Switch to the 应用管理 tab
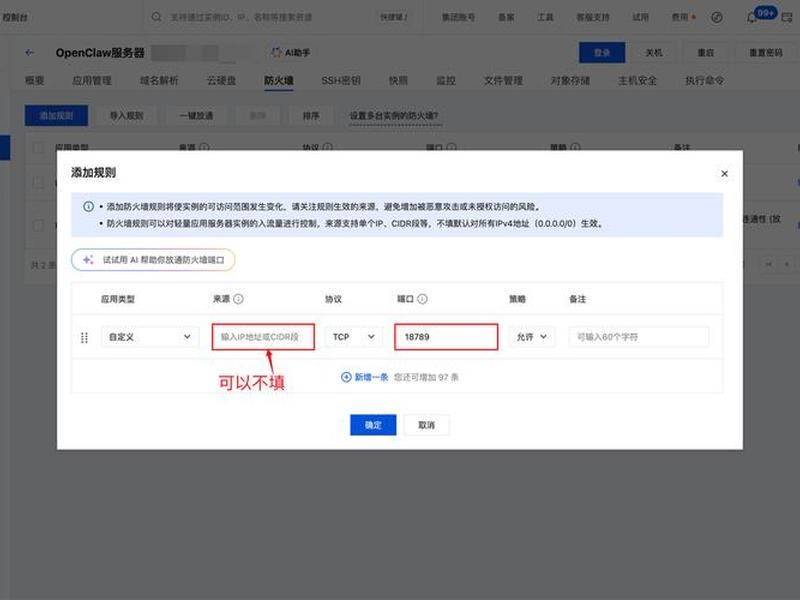Image resolution: width=800 pixels, height=600 pixels. tap(92, 80)
